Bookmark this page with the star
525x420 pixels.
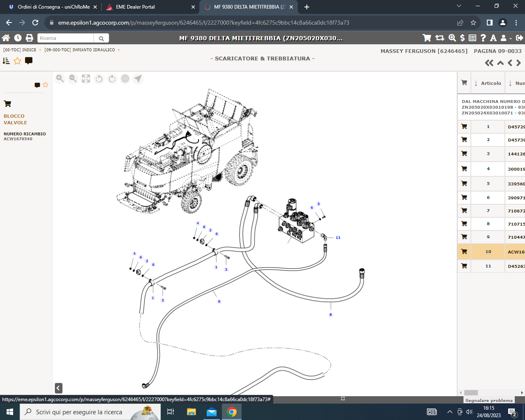[473, 23]
